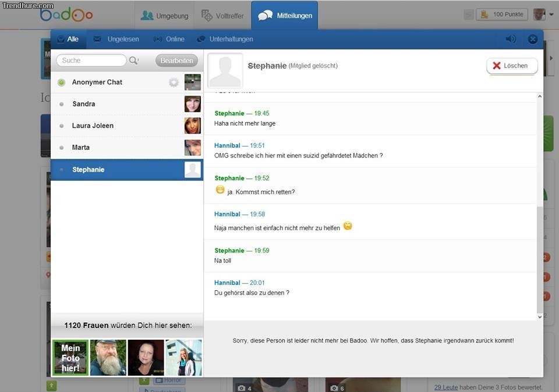Viewport: 559px width, 392px height.
Task: Click the Badoo logo
Action: pyautogui.click(x=66, y=15)
